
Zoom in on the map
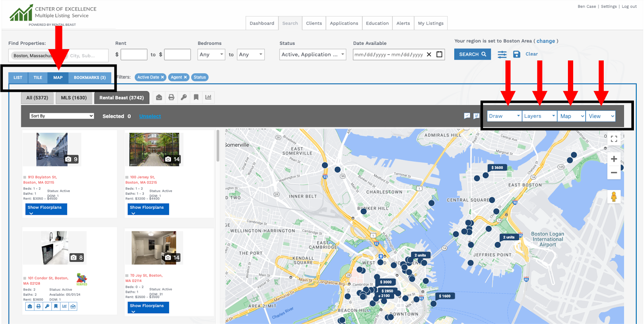[x=614, y=159]
